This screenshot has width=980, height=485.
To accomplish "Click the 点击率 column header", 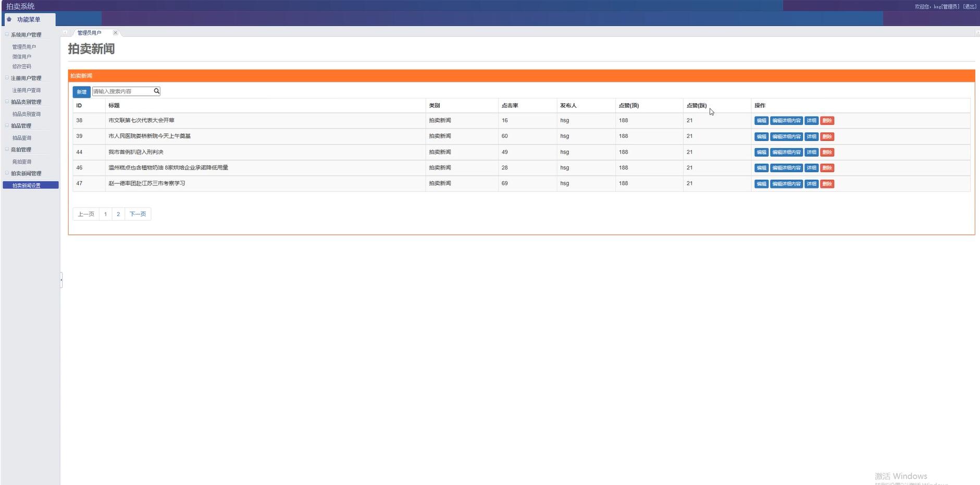I will [x=510, y=105].
